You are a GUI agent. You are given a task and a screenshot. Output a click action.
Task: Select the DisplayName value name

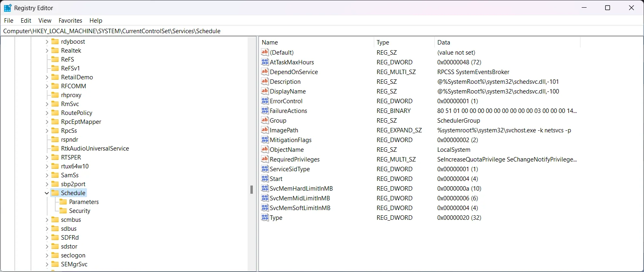[288, 91]
